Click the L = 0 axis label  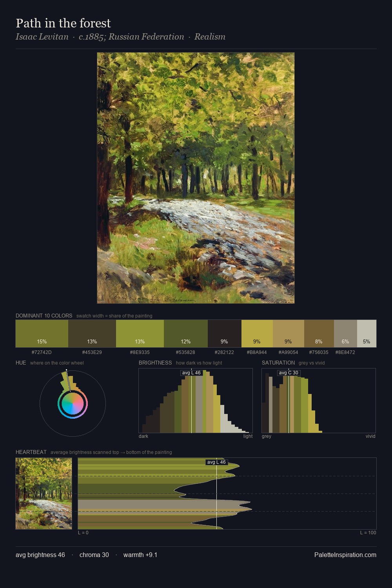(83, 533)
